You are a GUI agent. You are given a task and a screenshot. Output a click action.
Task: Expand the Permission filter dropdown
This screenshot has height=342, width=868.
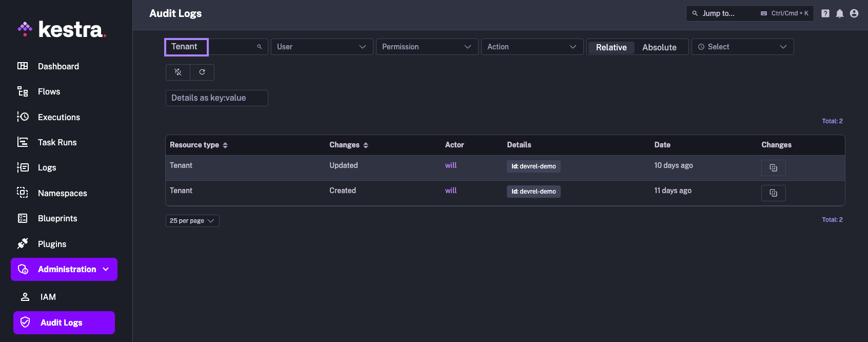click(427, 47)
